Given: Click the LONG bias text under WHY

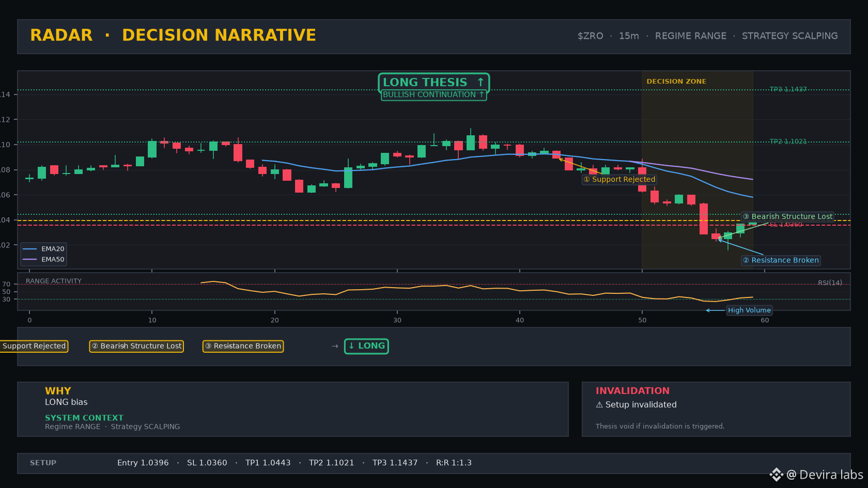Looking at the screenshot, I should pyautogui.click(x=66, y=402).
